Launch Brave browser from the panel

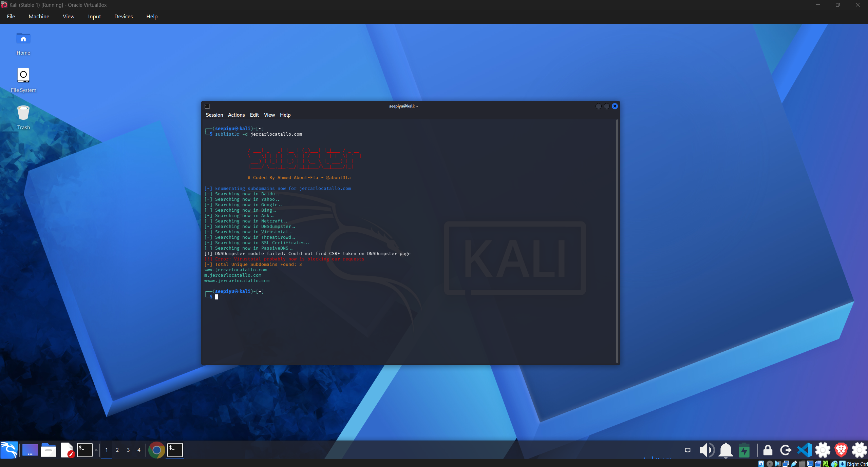click(x=841, y=450)
